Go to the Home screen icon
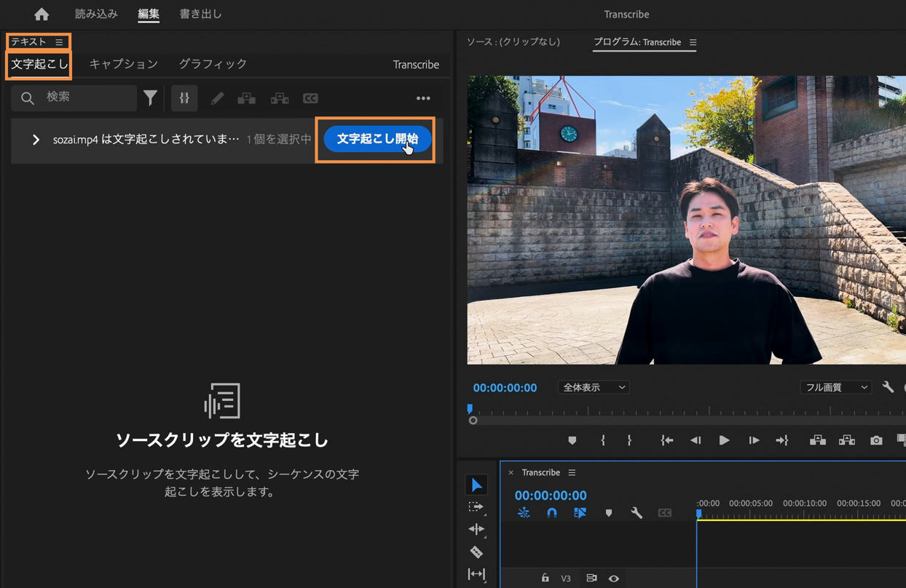Image resolution: width=906 pixels, height=588 pixels. click(42, 14)
